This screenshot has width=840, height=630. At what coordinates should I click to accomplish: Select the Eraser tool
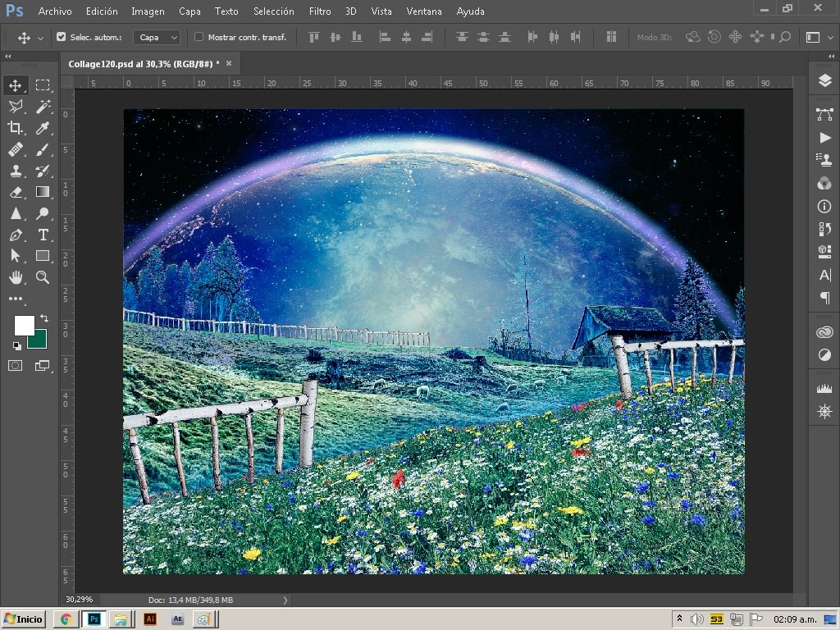tap(16, 192)
